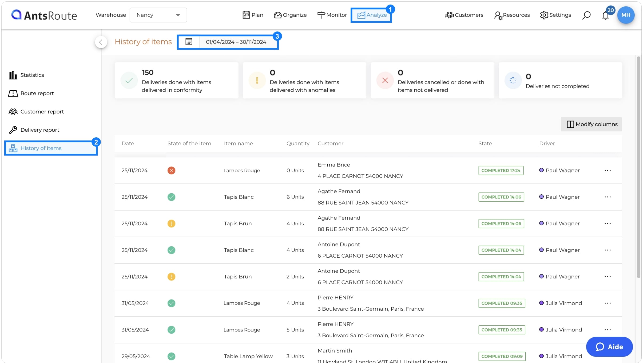Open the Warehouse Nancy dropdown
The width and height of the screenshot is (643, 364).
(158, 15)
